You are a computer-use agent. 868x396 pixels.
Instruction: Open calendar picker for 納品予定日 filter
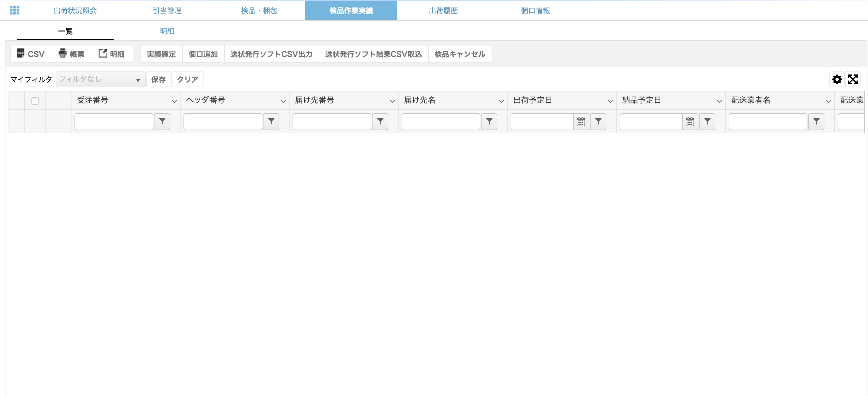pos(690,122)
